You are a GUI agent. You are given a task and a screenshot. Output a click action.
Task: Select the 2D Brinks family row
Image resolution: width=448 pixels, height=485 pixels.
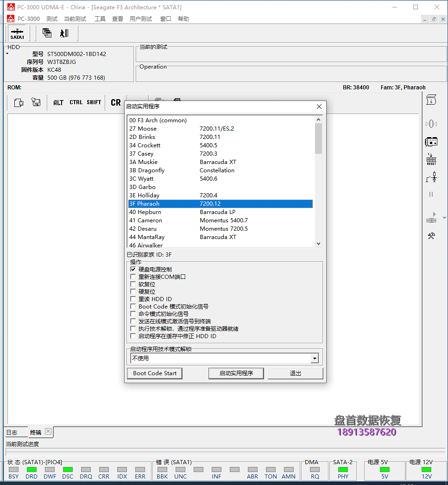220,137
